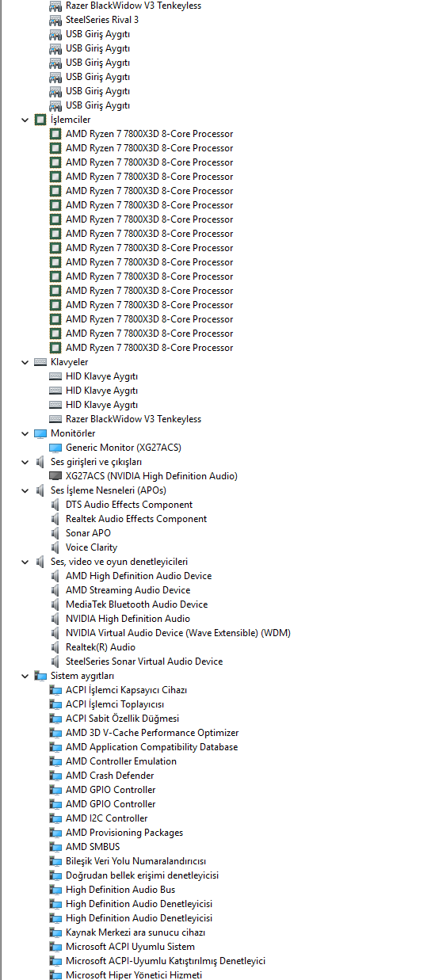Select AMD Application Compatibility Database
This screenshot has height=980, width=435.
click(x=151, y=747)
